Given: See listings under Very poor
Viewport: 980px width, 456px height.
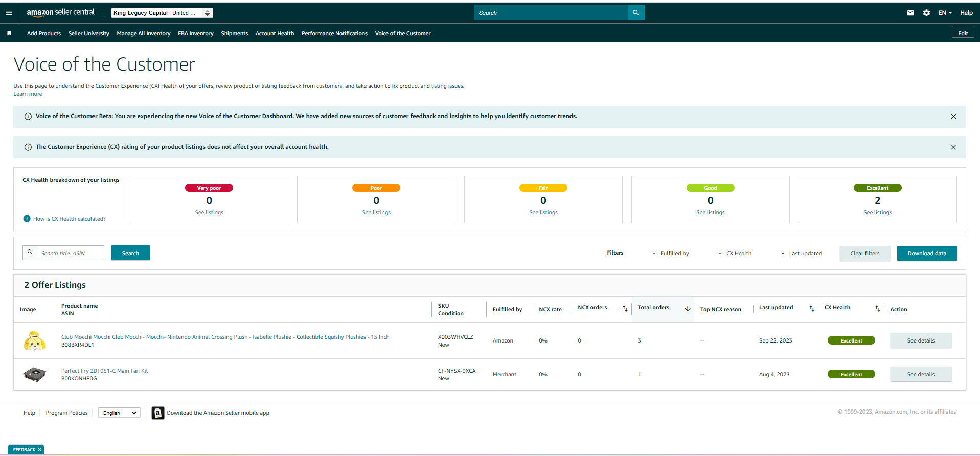Looking at the screenshot, I should pos(209,213).
